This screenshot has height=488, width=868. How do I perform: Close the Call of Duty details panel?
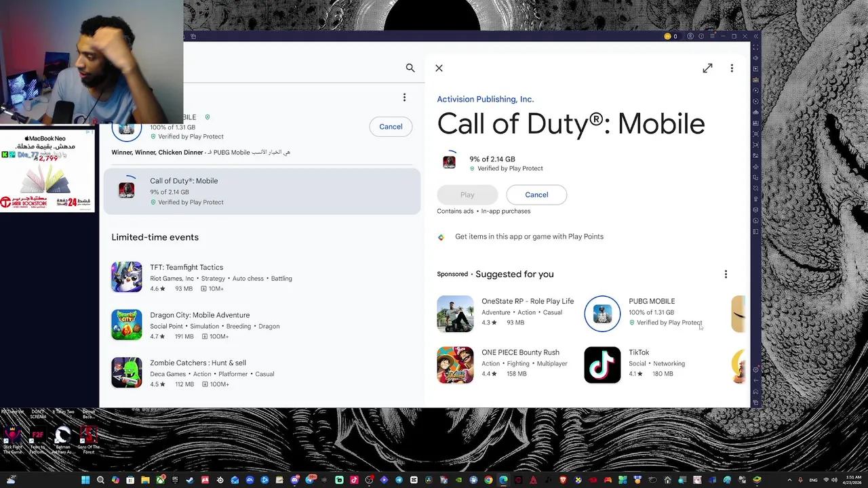[x=439, y=68]
